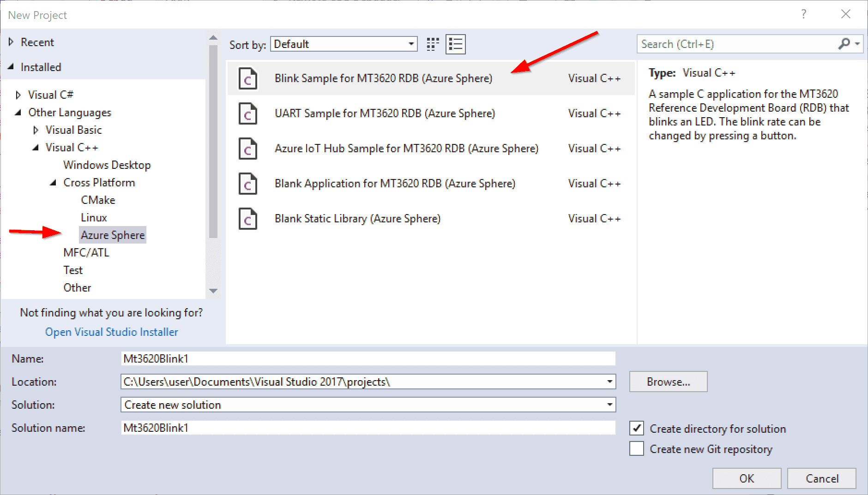Screen dimensions: 868x495
Task: Click the Blank Static Library file icon
Action: click(247, 219)
